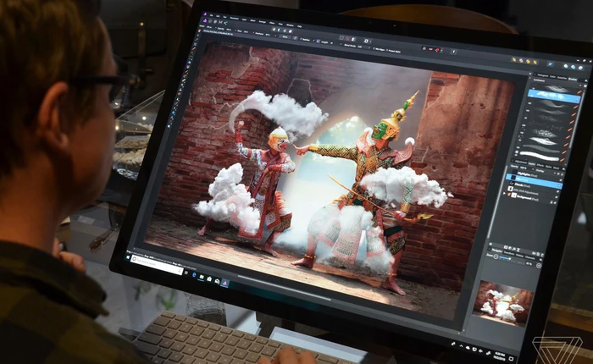Switch to the History tab

click(519, 255)
